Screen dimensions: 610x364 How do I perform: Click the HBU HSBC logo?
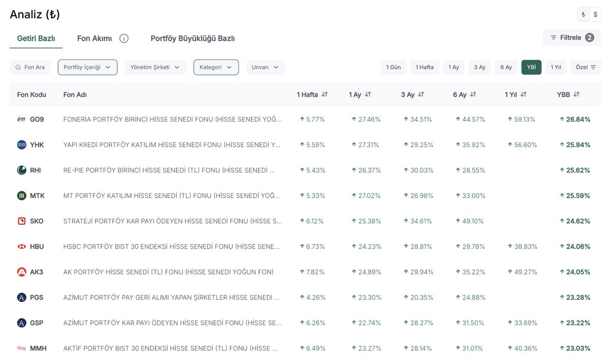pos(21,247)
